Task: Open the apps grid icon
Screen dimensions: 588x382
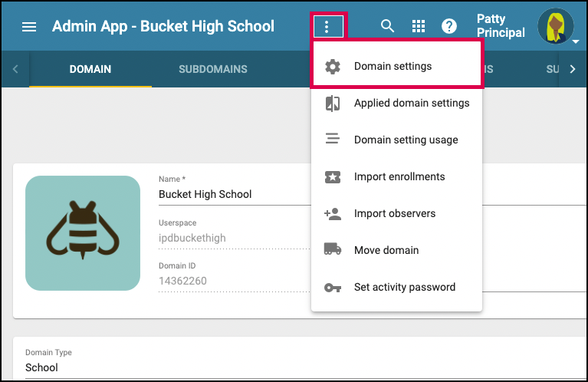Action: point(419,26)
